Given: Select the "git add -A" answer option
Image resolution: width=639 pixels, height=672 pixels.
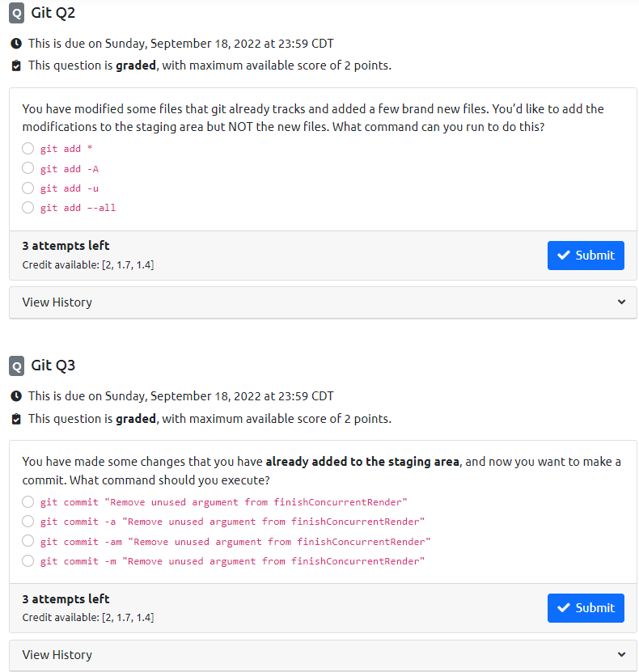Looking at the screenshot, I should coord(28,168).
